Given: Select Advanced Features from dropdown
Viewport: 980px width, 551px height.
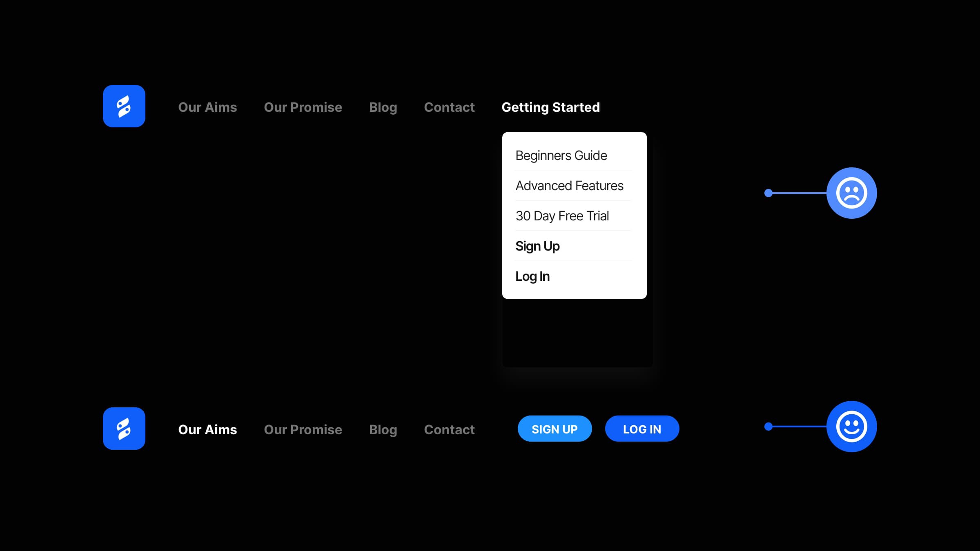Looking at the screenshot, I should (x=569, y=186).
